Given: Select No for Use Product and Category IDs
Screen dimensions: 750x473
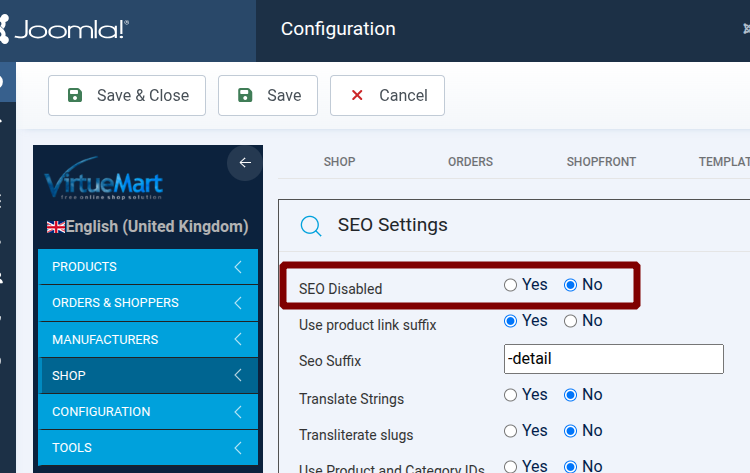Looking at the screenshot, I should [x=570, y=466].
